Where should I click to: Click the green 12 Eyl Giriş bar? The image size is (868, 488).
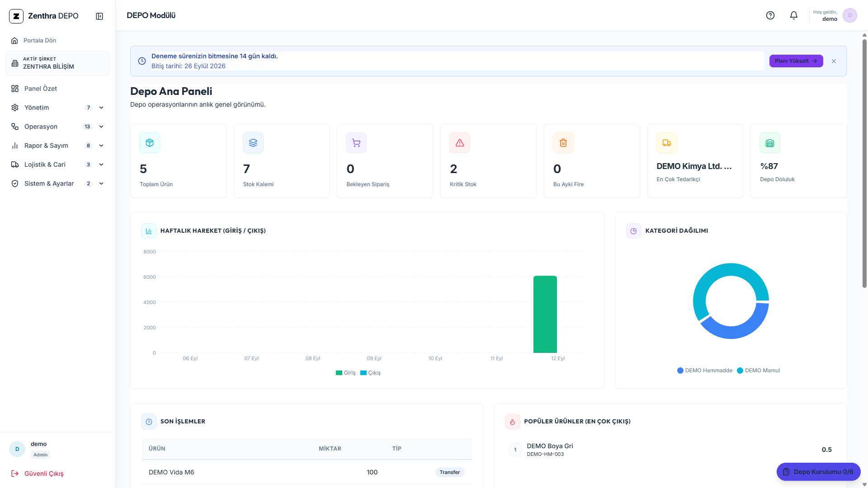click(545, 314)
